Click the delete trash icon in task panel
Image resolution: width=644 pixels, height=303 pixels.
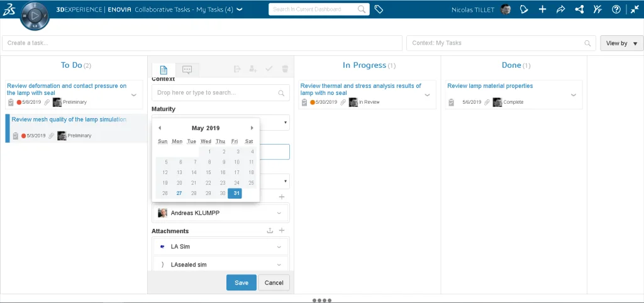[285, 69]
